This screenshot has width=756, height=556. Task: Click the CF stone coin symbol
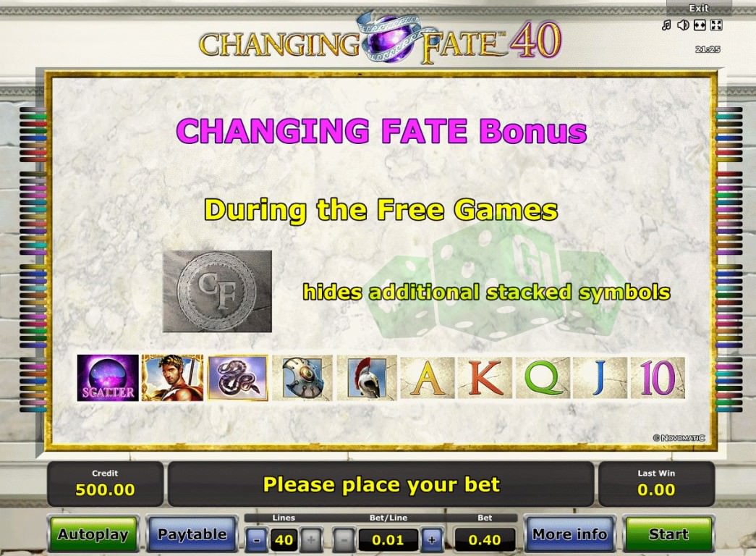coord(218,291)
